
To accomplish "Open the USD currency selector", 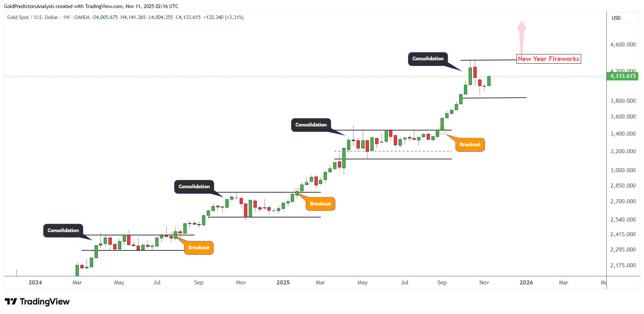I will click(x=616, y=18).
